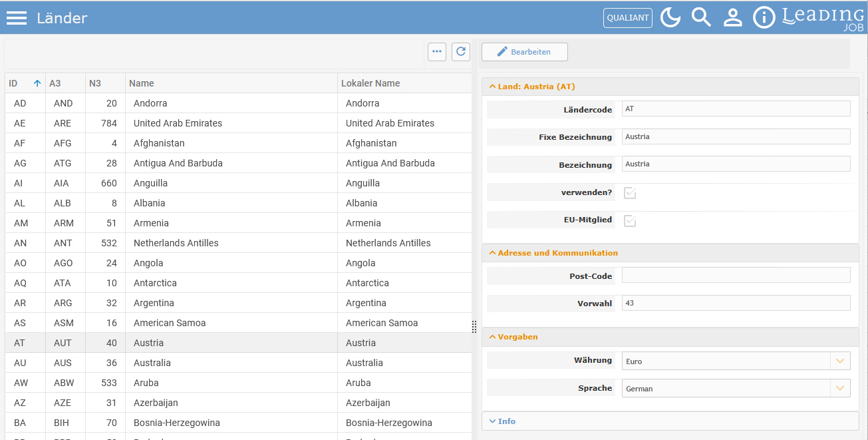Screen dimensions: 868x440
Task: Select the Bosnia-Herzegowina row
Action: [x=238, y=423]
